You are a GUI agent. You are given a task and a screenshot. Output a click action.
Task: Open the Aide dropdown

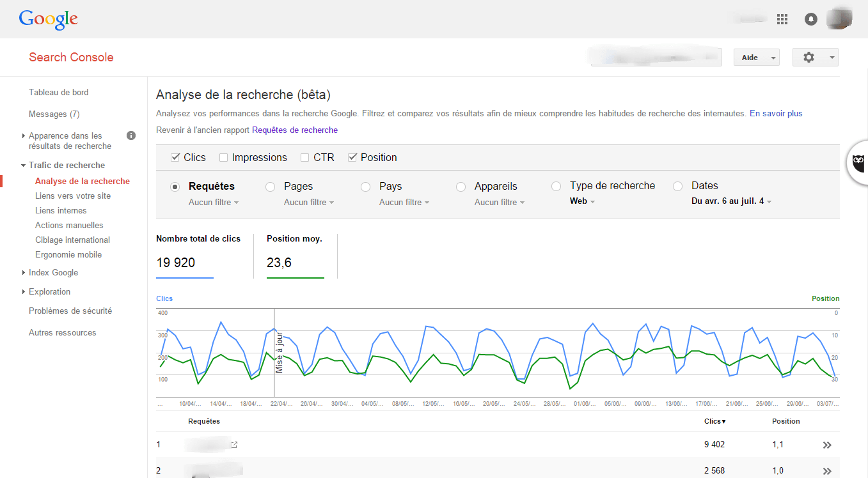click(756, 58)
